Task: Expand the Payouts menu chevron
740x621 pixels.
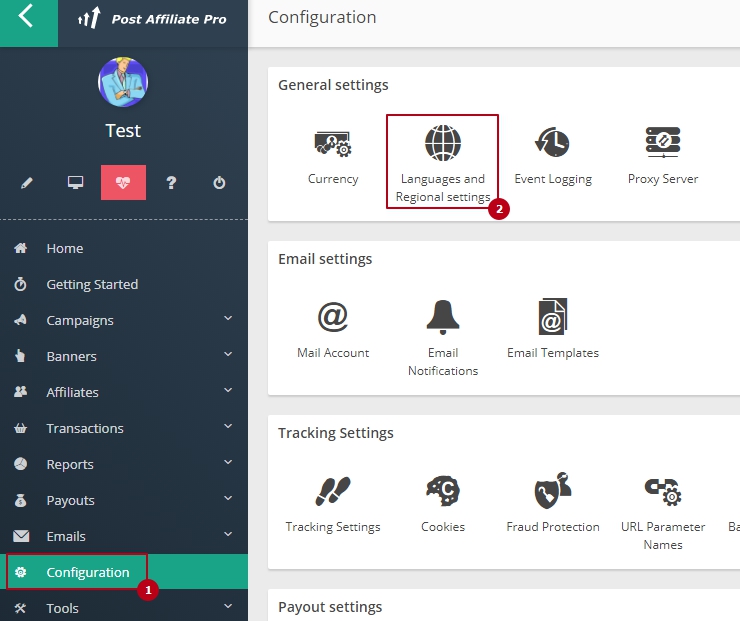Action: [228, 499]
